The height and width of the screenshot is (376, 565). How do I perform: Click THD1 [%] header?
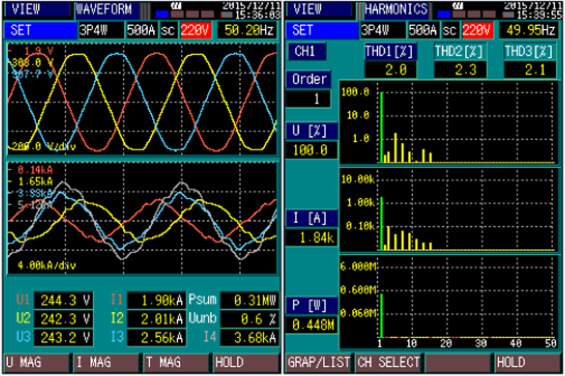pos(390,52)
